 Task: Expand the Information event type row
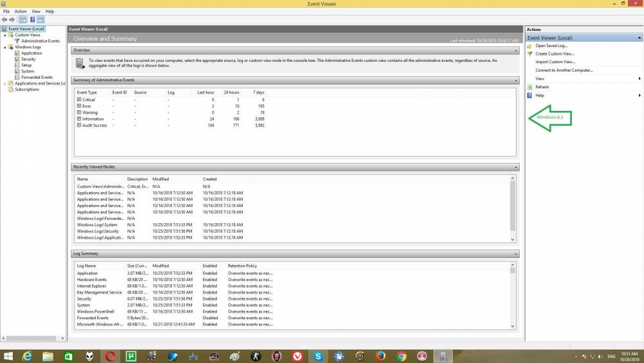(x=79, y=119)
